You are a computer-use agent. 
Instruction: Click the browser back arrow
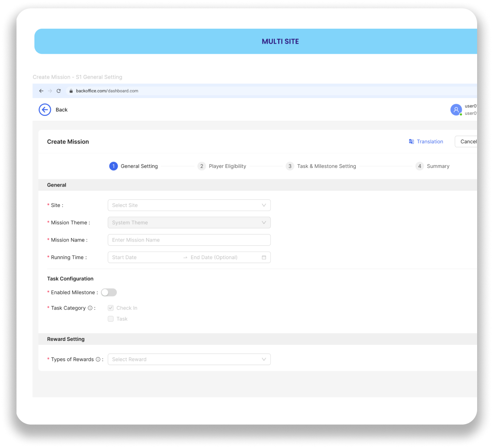41,91
